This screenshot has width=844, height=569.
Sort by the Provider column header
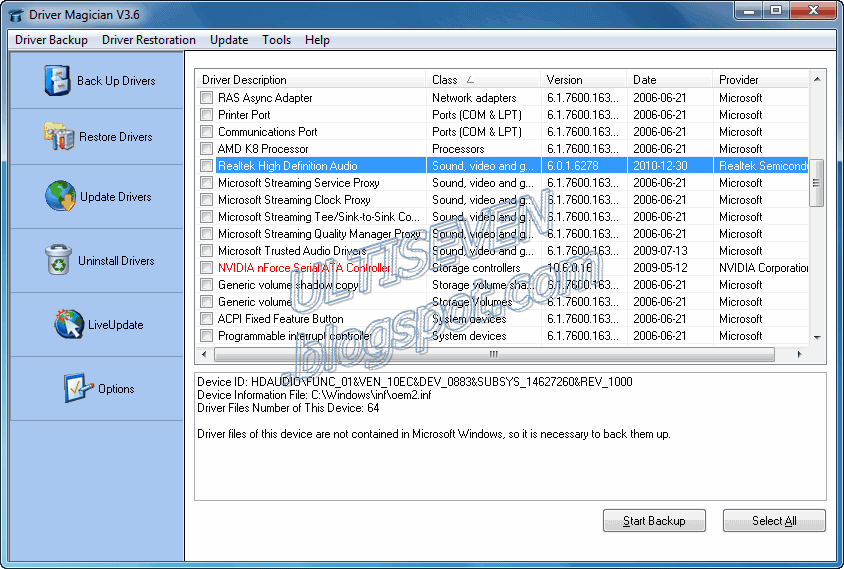pyautogui.click(x=761, y=80)
